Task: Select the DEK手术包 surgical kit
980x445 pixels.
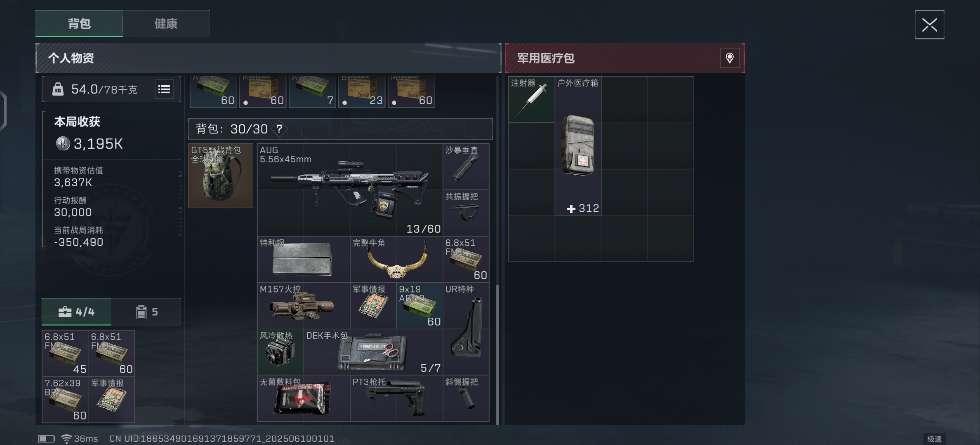Action: coord(373,352)
